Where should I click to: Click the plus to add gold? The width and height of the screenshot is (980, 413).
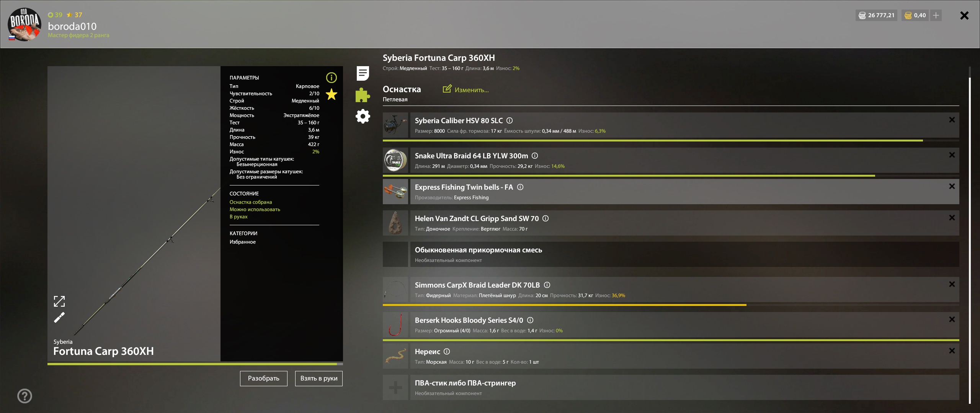(936, 15)
